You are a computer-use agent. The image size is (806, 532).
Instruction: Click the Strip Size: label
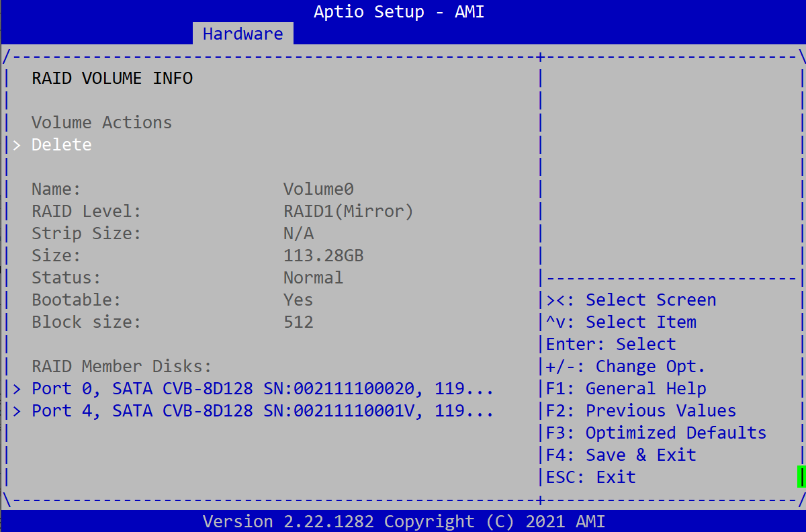87,233
